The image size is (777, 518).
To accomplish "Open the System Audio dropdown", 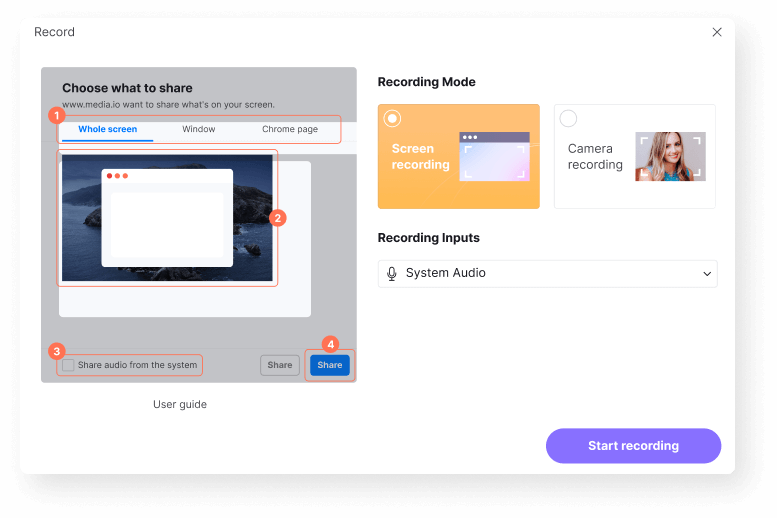I will pos(547,274).
